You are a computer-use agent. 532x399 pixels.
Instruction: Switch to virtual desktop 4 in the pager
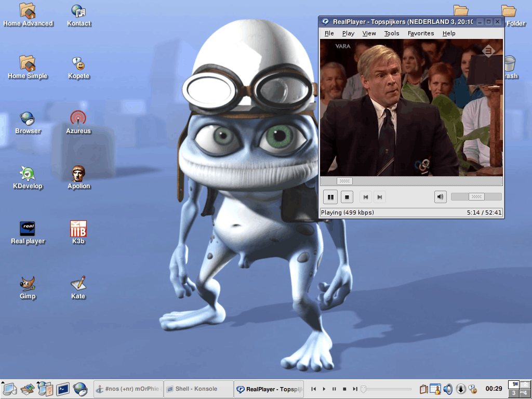[525, 393]
